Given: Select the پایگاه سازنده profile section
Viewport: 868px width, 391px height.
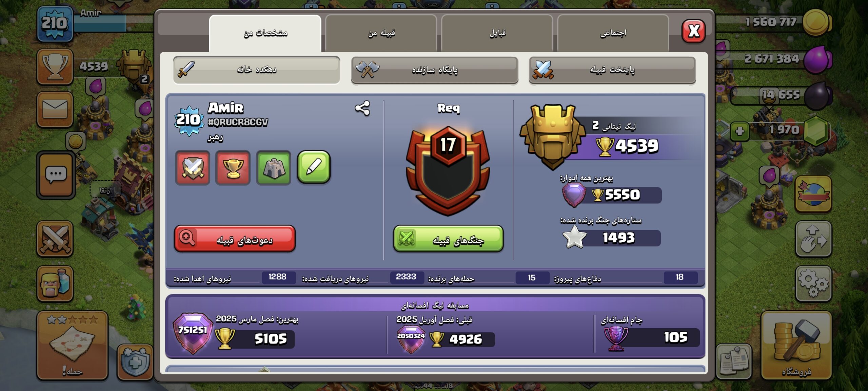Looking at the screenshot, I should click(x=435, y=70).
